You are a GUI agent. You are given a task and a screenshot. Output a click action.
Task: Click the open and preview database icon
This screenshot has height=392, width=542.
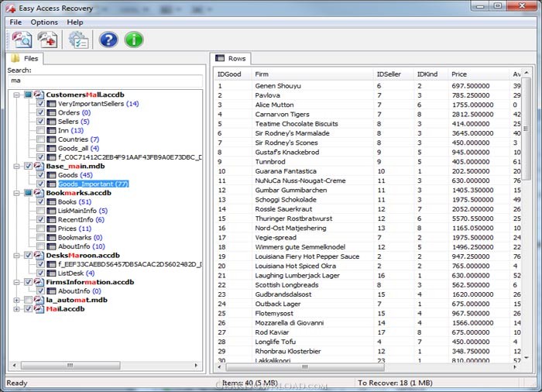click(21, 40)
